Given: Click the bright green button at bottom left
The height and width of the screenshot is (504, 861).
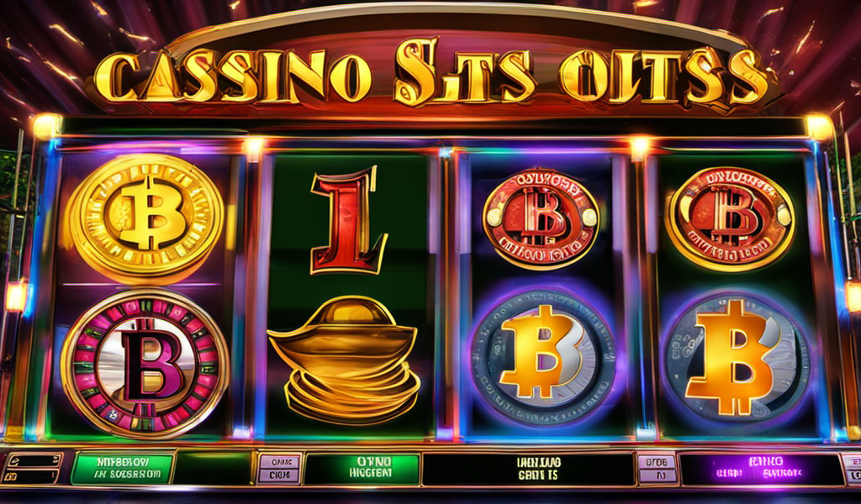Looking at the screenshot, I should [123, 469].
